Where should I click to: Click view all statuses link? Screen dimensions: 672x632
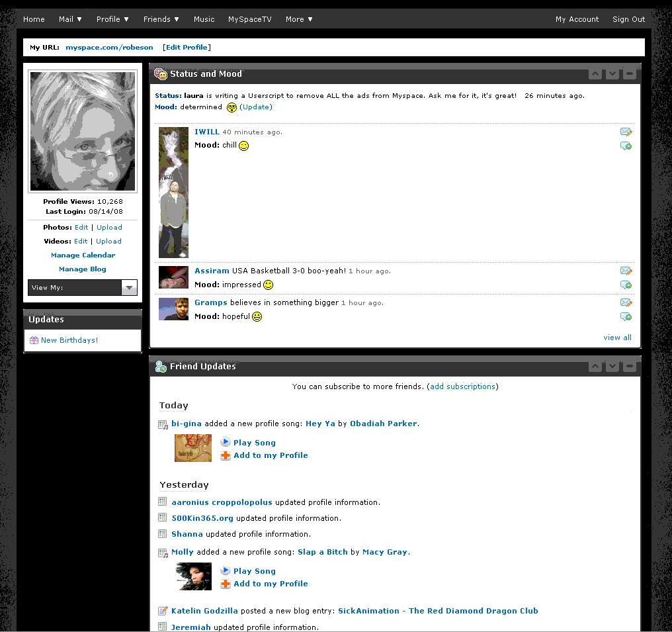coord(617,338)
